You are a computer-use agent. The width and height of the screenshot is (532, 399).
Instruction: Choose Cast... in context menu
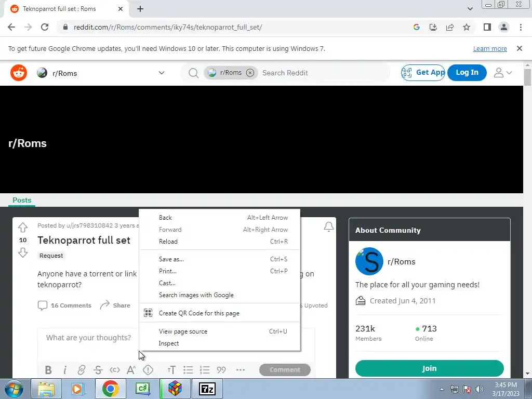220,283
